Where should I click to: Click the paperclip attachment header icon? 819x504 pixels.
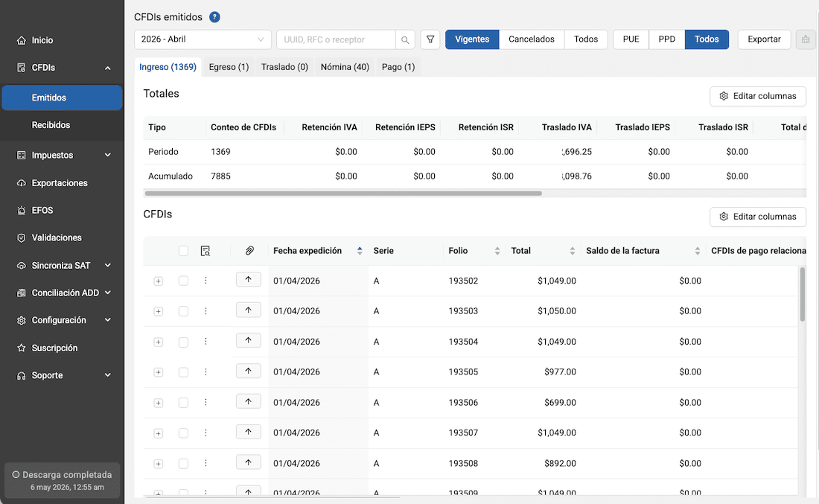[x=249, y=251]
